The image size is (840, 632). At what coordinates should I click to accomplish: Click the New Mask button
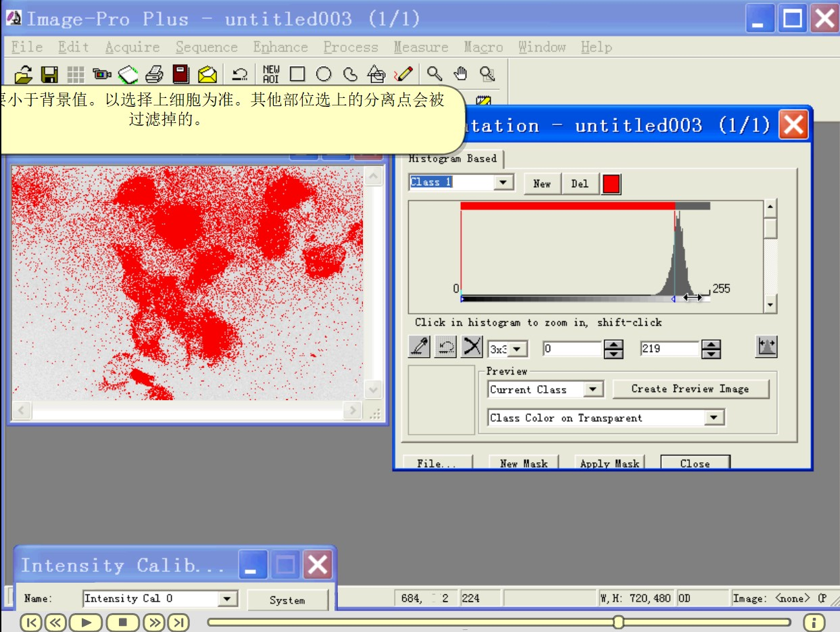click(x=524, y=463)
